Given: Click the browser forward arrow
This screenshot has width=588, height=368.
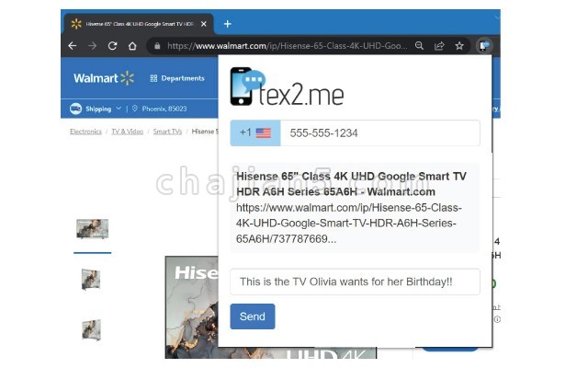Looking at the screenshot, I should pyautogui.click(x=92, y=46).
